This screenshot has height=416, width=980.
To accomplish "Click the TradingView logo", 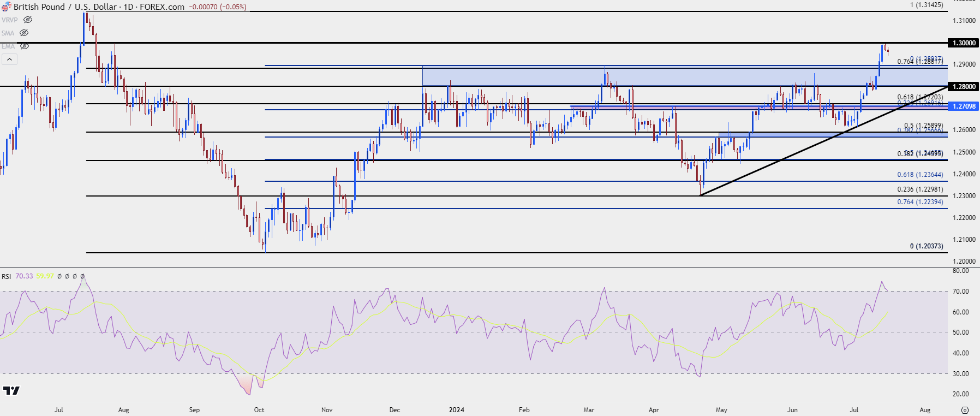I will coord(11,390).
